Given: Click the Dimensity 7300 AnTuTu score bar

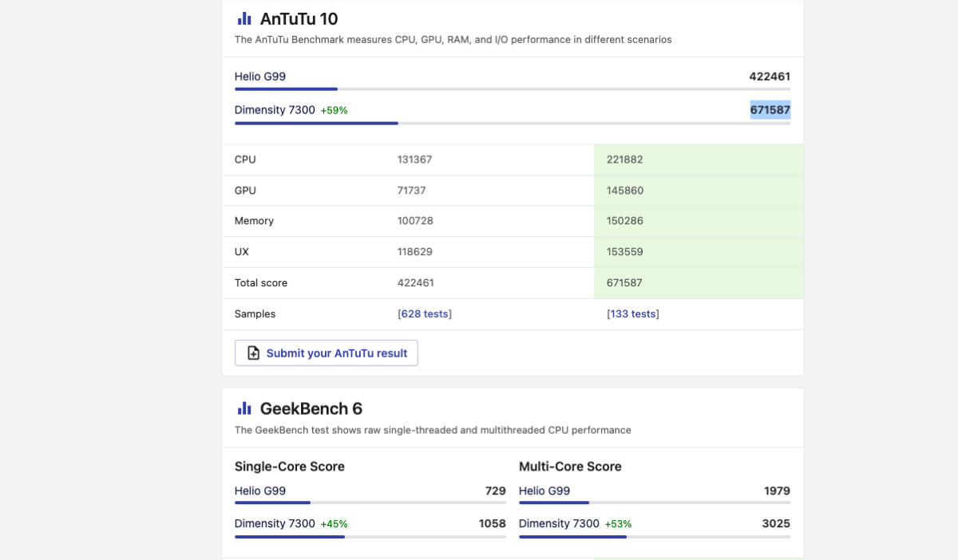Looking at the screenshot, I should [316, 123].
